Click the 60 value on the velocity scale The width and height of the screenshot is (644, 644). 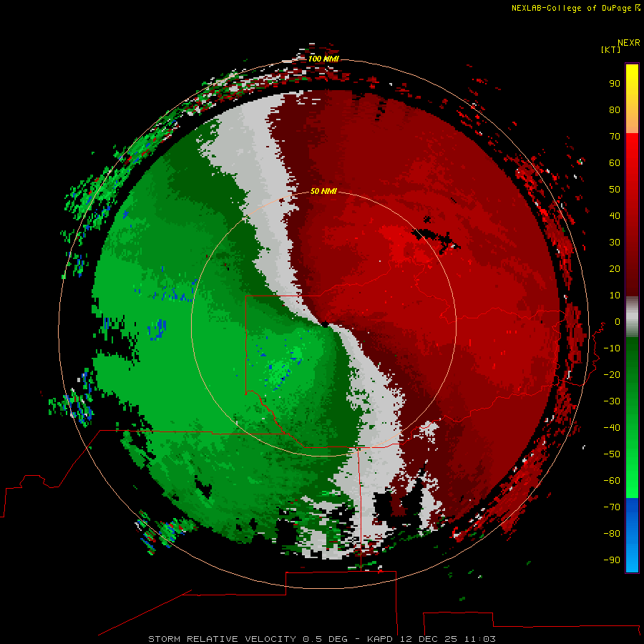615,162
